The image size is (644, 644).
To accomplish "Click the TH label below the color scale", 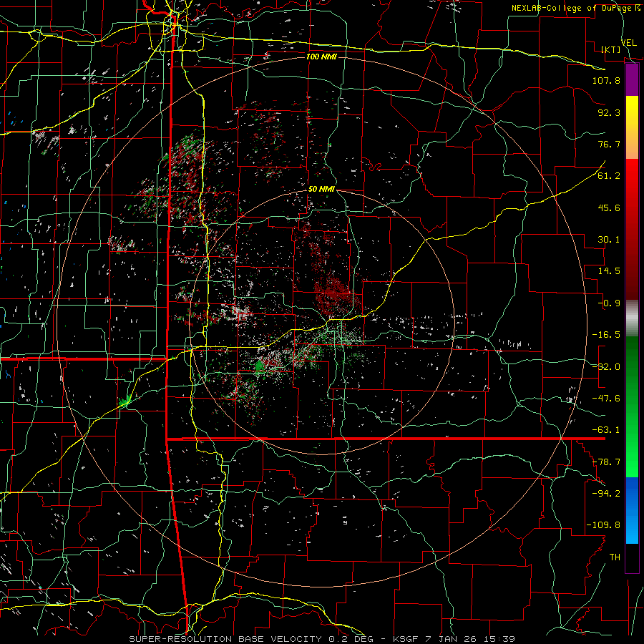I will click(615, 557).
